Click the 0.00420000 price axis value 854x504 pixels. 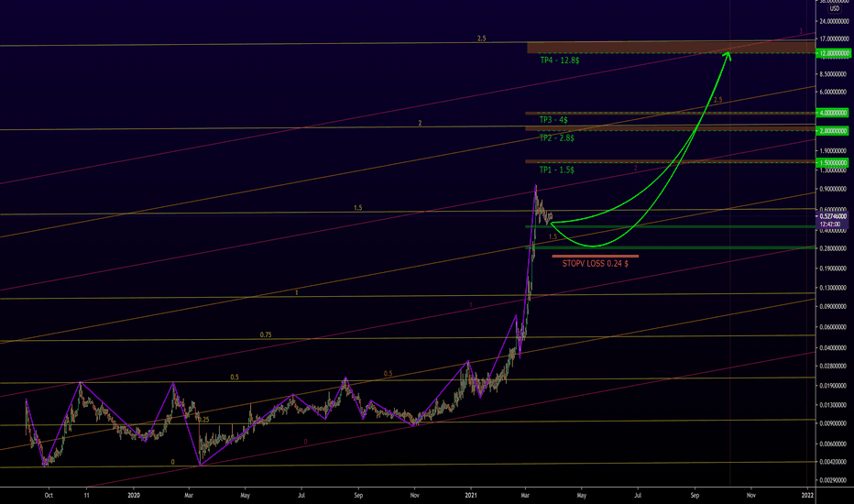pyautogui.click(x=834, y=462)
